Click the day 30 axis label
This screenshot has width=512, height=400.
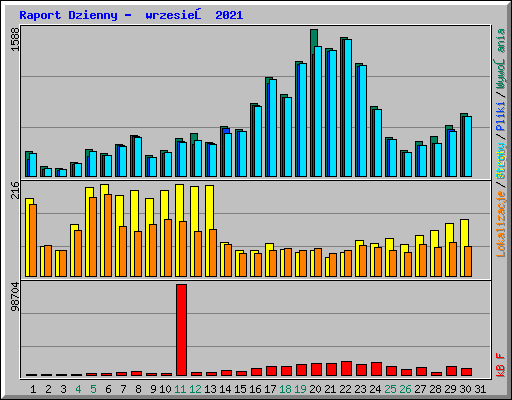[x=465, y=389]
